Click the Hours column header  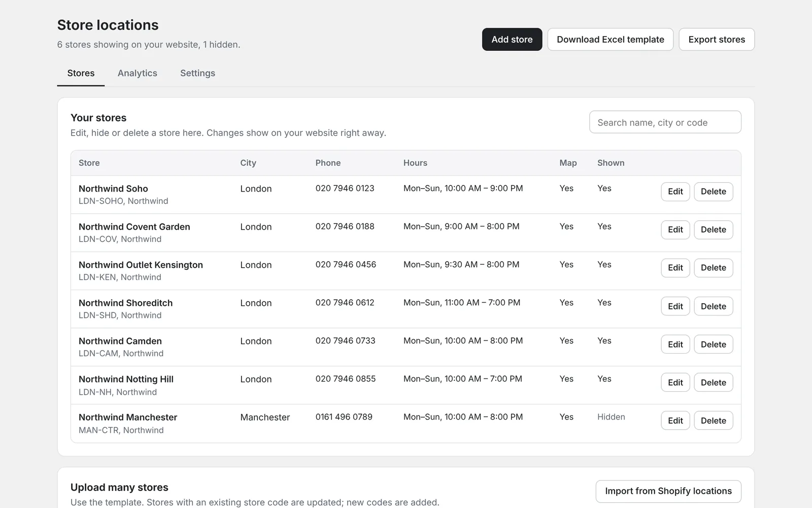[x=415, y=163]
